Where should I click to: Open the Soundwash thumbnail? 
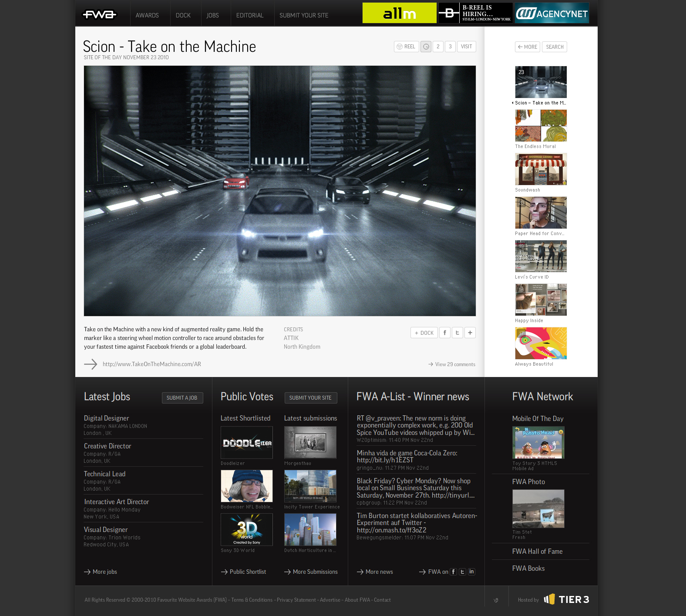pos(541,169)
